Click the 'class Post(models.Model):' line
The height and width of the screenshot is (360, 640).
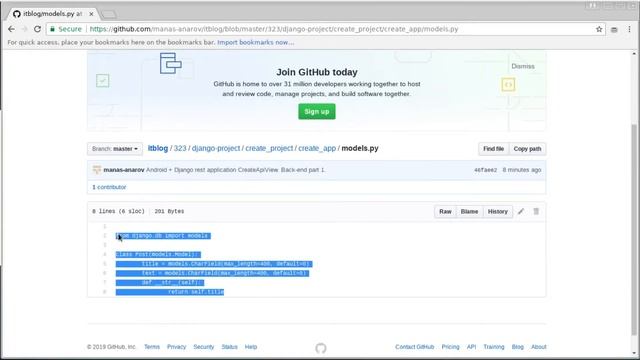158,254
